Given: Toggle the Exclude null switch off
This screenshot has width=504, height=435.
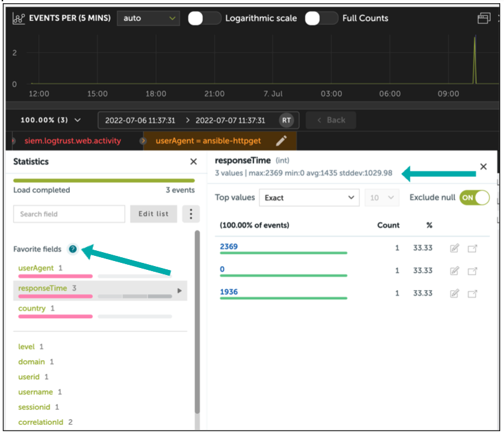Looking at the screenshot, I should (x=474, y=197).
